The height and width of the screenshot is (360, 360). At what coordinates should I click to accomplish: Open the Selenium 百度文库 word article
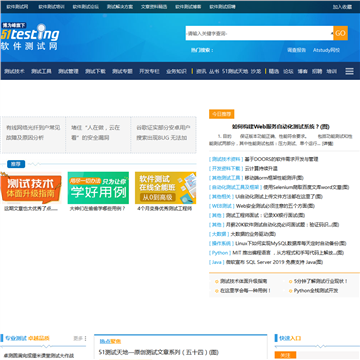pos(306,187)
